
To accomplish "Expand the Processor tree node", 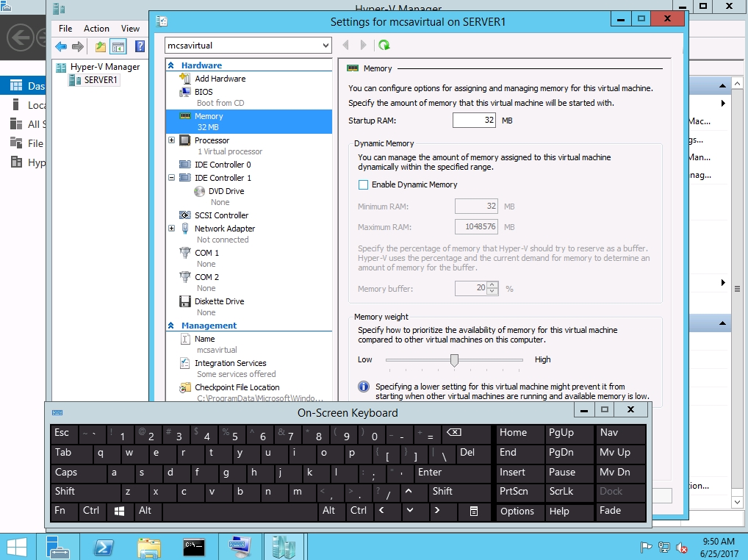I will point(171,140).
